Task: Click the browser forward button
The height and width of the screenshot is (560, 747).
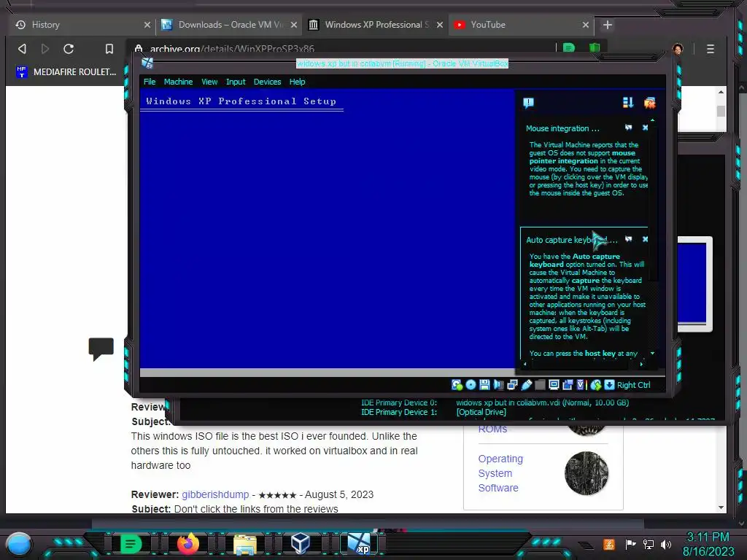Action: coord(45,49)
